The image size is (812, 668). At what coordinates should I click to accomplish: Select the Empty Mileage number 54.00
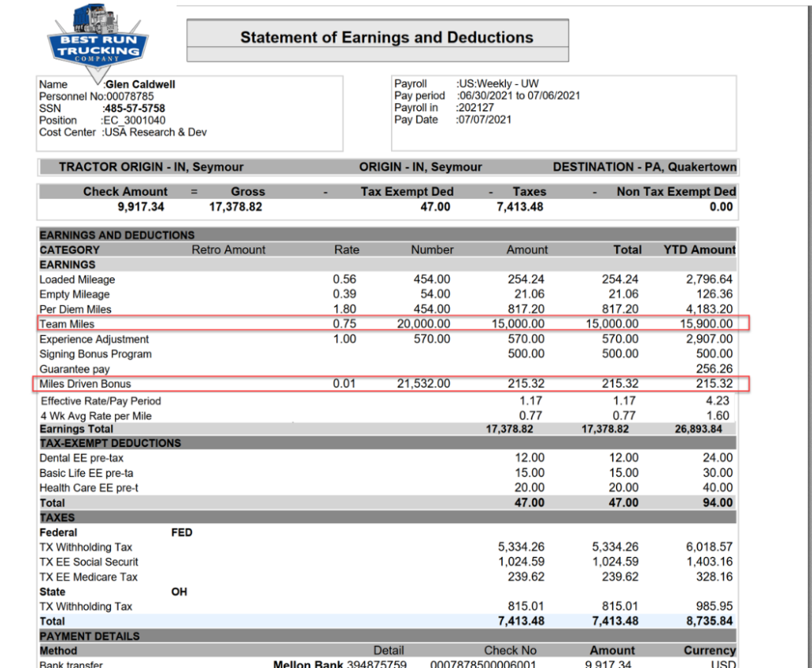[x=435, y=295]
